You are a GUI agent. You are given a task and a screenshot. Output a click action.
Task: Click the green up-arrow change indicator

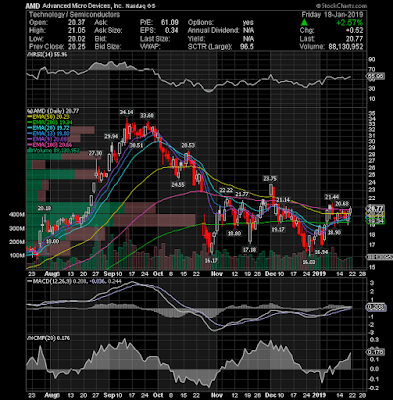point(304,22)
